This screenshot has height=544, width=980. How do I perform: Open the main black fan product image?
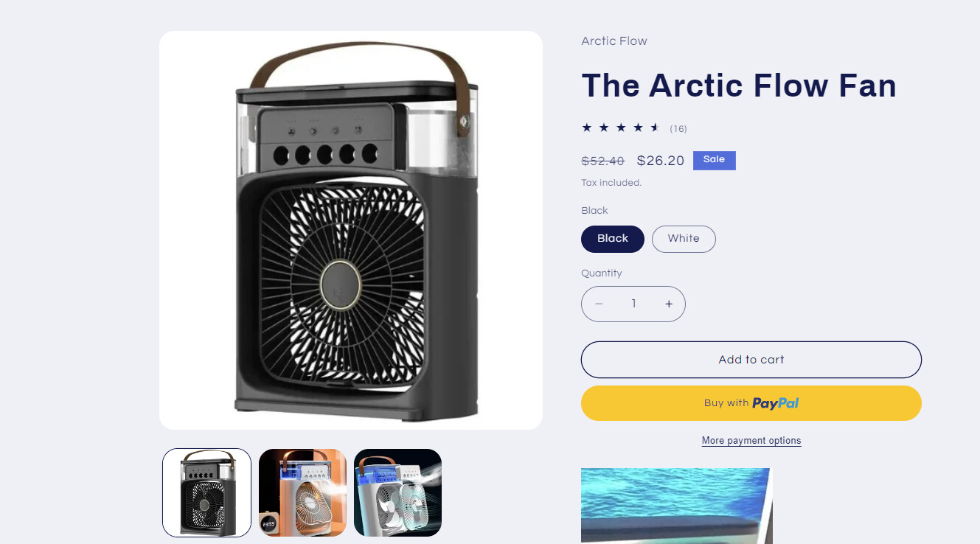pos(351,230)
